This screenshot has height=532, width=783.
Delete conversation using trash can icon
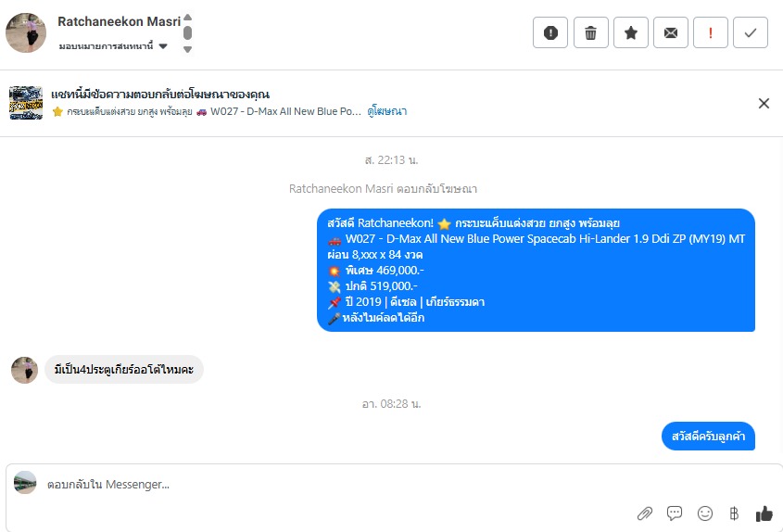pos(591,32)
